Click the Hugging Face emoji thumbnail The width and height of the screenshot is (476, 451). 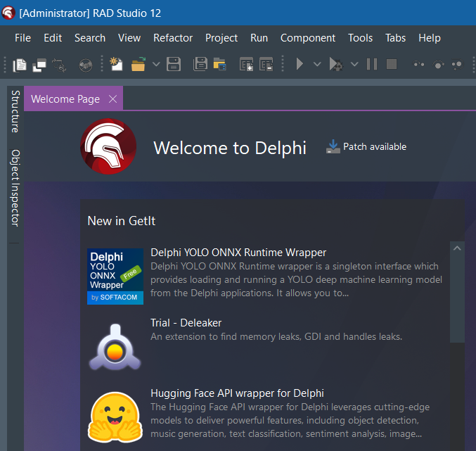[115, 417]
